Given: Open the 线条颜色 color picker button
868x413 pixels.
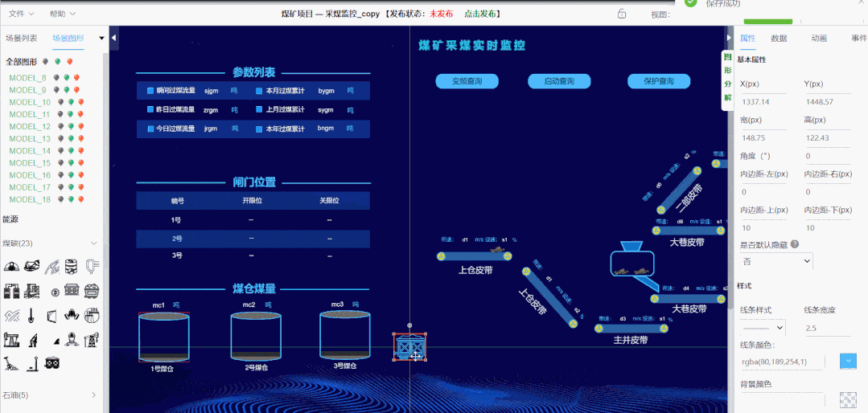Looking at the screenshot, I should click(x=848, y=362).
